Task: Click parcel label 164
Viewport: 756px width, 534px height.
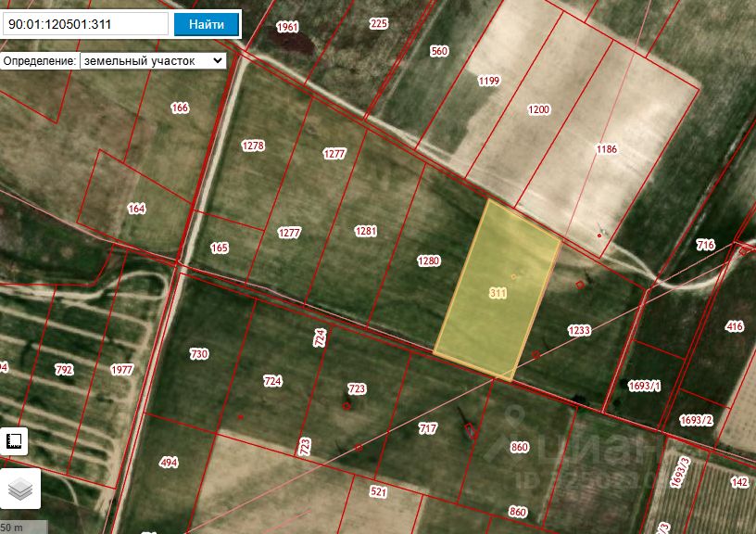Action: (136, 209)
